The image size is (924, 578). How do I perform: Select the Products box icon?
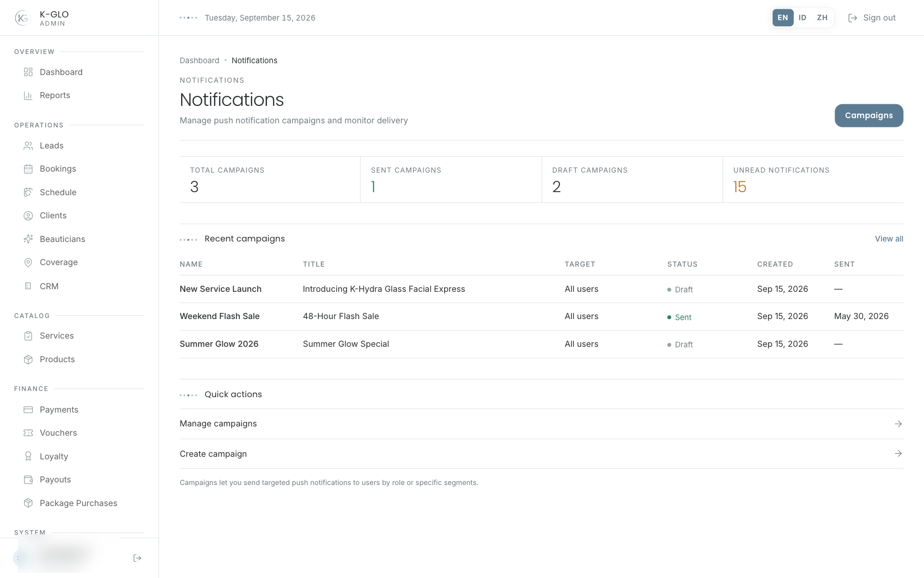28,360
